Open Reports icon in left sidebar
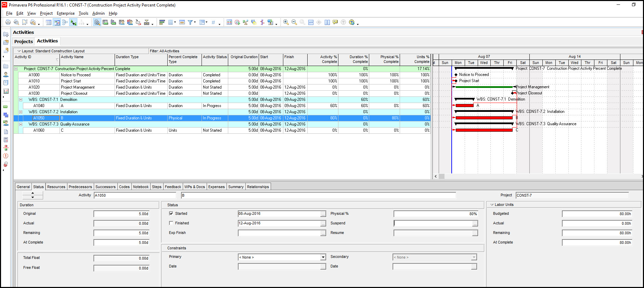The width and height of the screenshot is (644, 288). [x=6, y=82]
